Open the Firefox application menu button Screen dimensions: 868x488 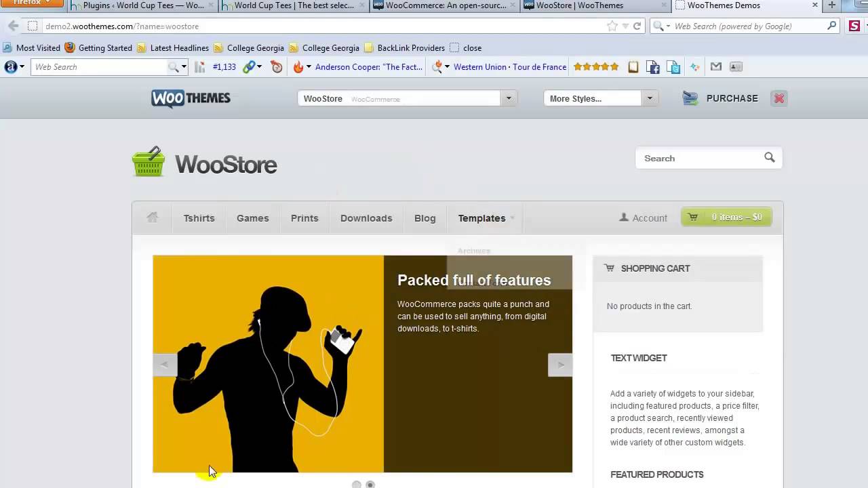(x=32, y=3)
